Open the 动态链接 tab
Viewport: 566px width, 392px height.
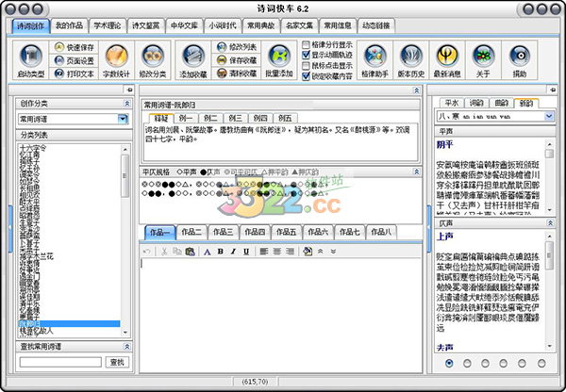pyautogui.click(x=376, y=25)
